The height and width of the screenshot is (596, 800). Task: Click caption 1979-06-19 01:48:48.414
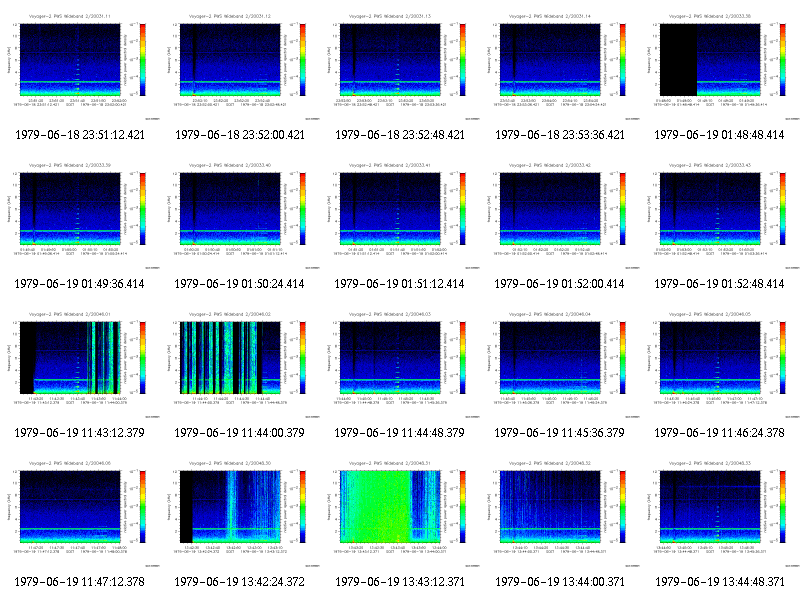pyautogui.click(x=719, y=135)
